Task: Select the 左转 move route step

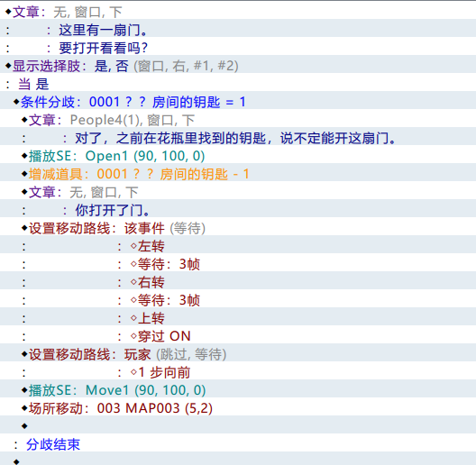Action: click(238, 244)
